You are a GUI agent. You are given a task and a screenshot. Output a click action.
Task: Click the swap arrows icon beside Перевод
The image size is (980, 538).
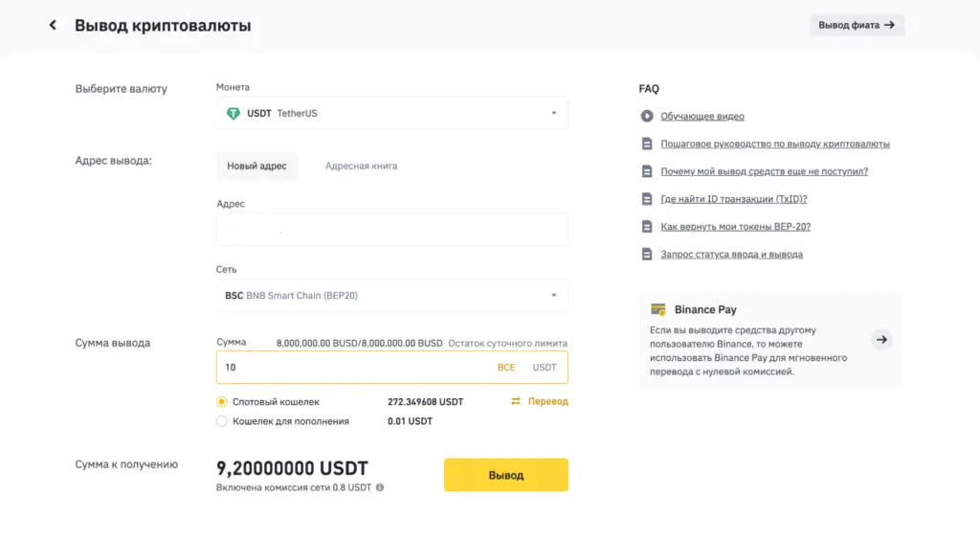[516, 401]
